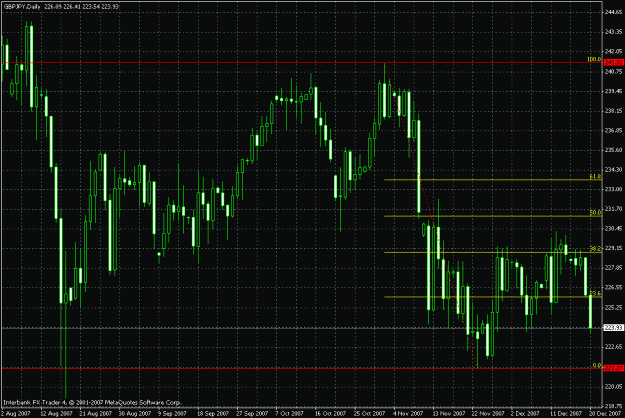Click the 22 Nov 2007 date label
Image resolution: width=625 pixels, height=418 pixels.
click(488, 414)
